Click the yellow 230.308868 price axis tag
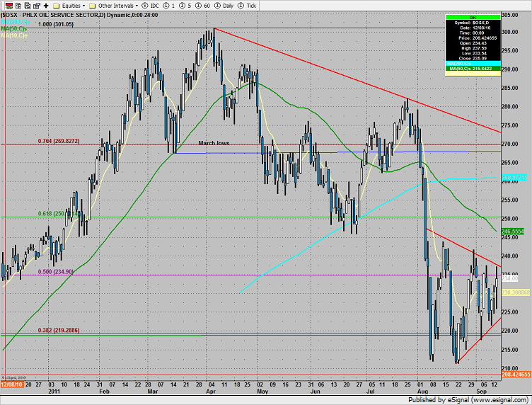 coord(515,292)
